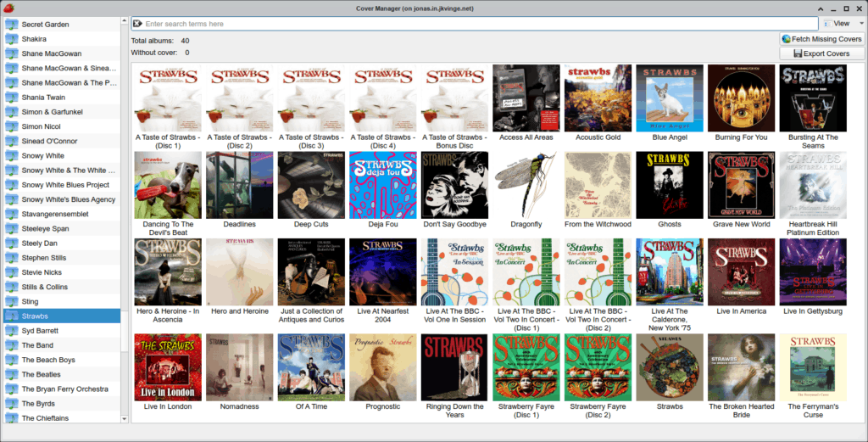Select Steeleye Span in the artist list

[x=62, y=229]
